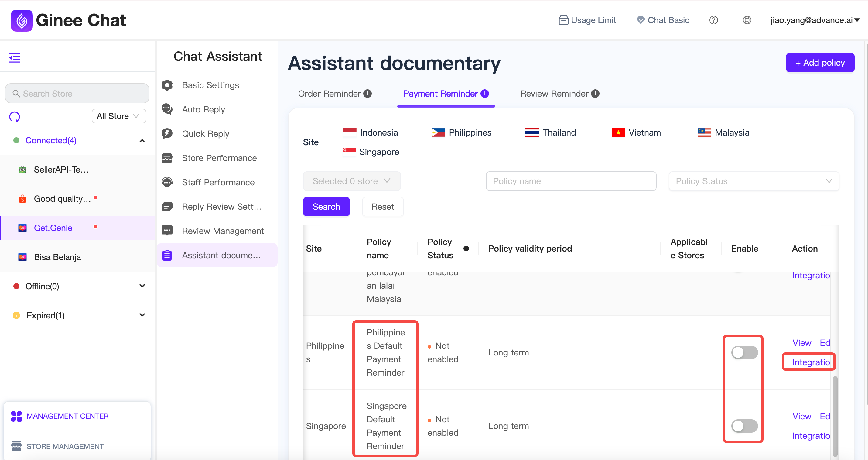Image resolution: width=868 pixels, height=460 pixels.
Task: Open Chat Basic plan diamond icon
Action: click(x=641, y=20)
